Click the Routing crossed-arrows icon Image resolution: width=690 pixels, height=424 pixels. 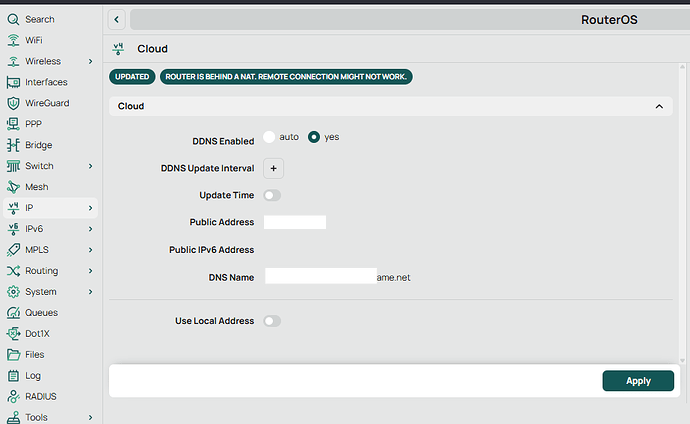(13, 271)
